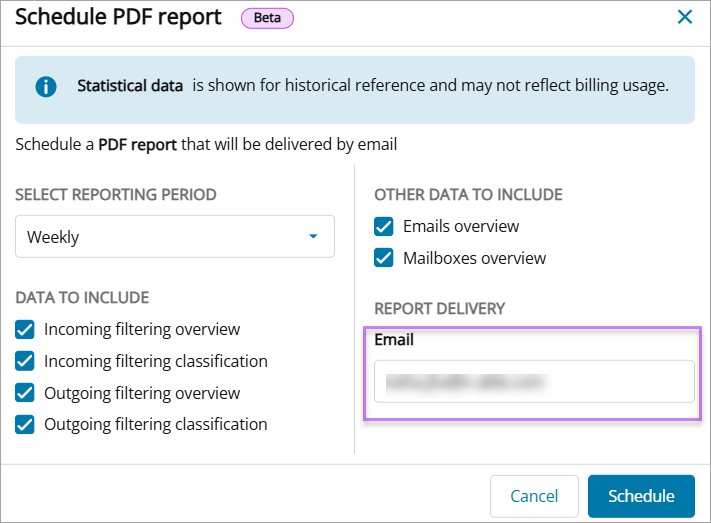The image size is (711, 523).
Task: Uncheck the Emails overview option
Action: point(384,226)
